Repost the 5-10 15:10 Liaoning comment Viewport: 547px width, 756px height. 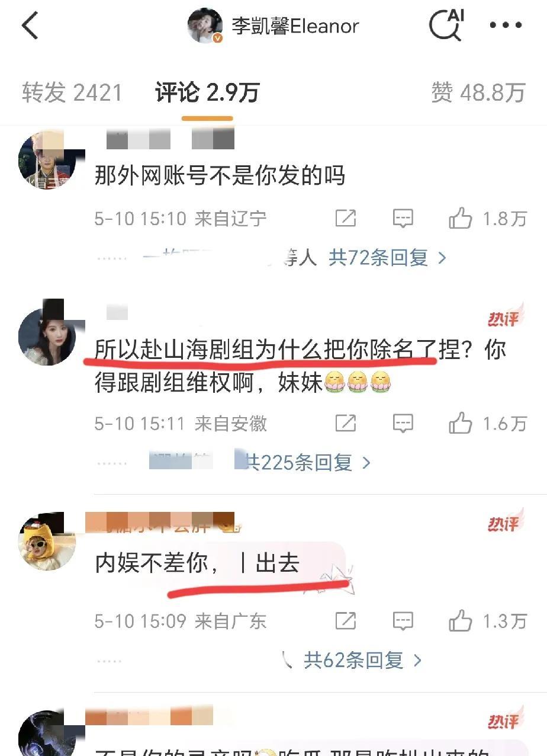click(346, 219)
